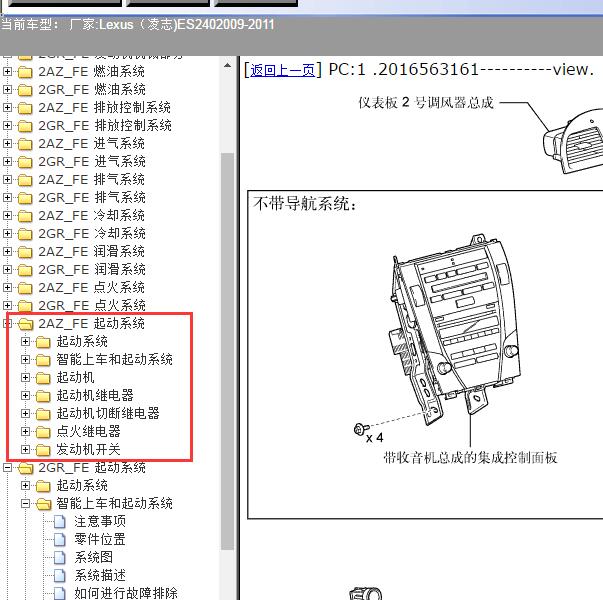The height and width of the screenshot is (600, 603).
Task: Click folder icon of 2GR_FE 排气系统
Action: coord(25,198)
